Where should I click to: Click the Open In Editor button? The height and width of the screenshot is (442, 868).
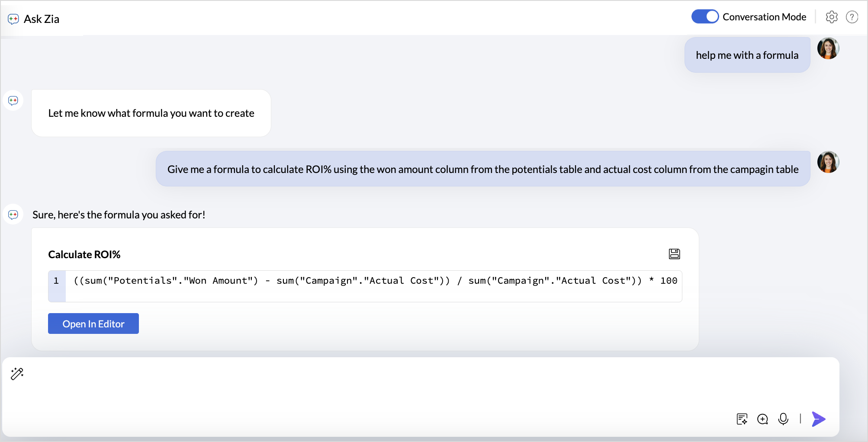[x=93, y=323]
